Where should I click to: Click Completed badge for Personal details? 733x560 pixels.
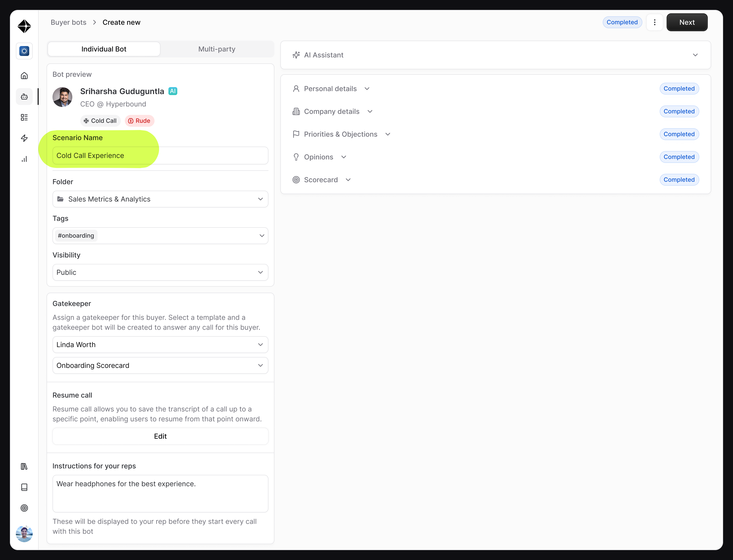[679, 89]
